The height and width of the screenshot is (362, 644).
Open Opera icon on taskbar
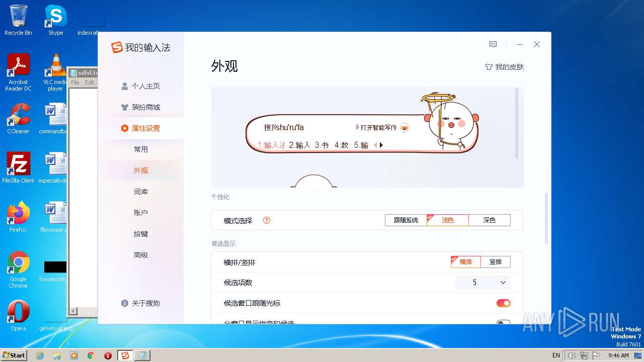click(x=108, y=355)
